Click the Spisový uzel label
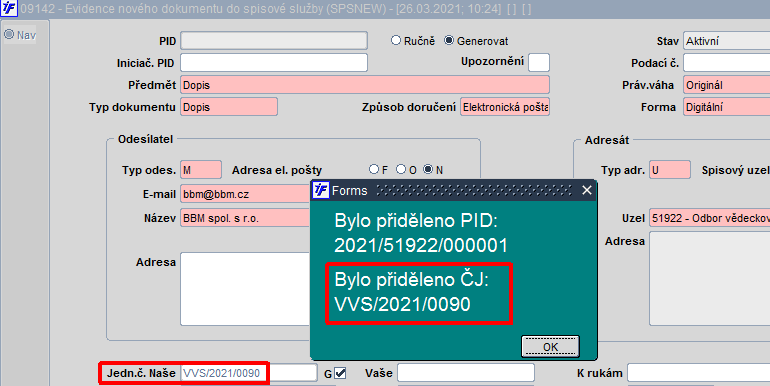Viewport: 770px width, 386px height. 736,170
